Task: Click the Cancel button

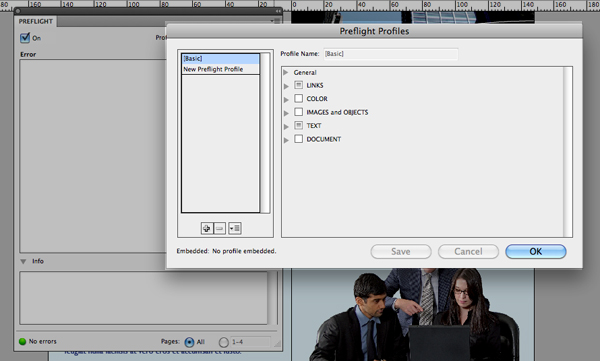Action: [x=468, y=252]
